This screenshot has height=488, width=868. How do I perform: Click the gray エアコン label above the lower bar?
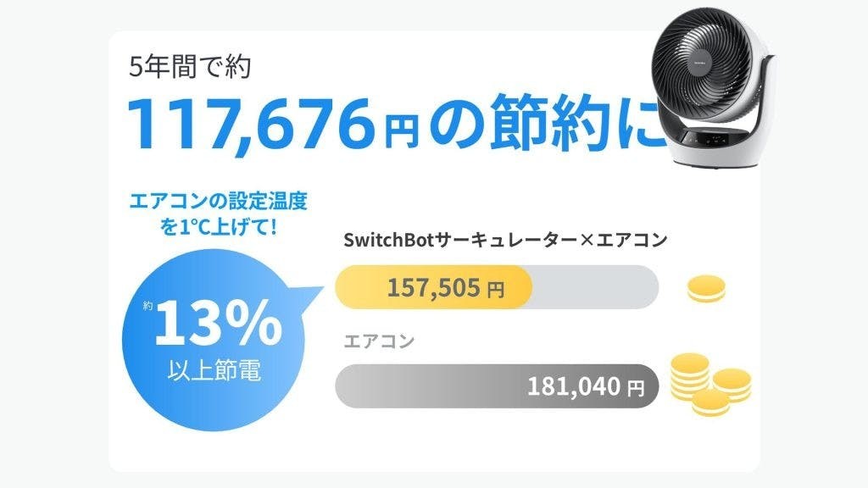tap(379, 343)
